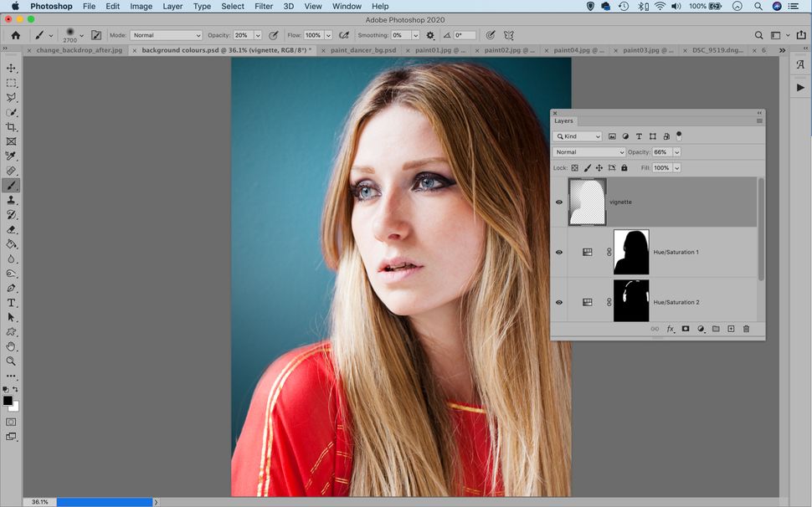Open the new adjustment layer menu

click(x=701, y=329)
